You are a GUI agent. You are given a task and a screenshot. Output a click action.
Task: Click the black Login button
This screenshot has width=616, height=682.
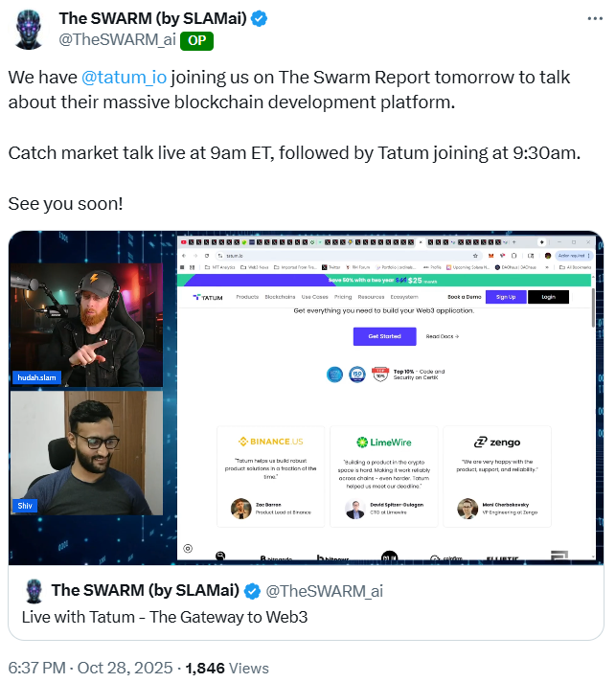548,297
